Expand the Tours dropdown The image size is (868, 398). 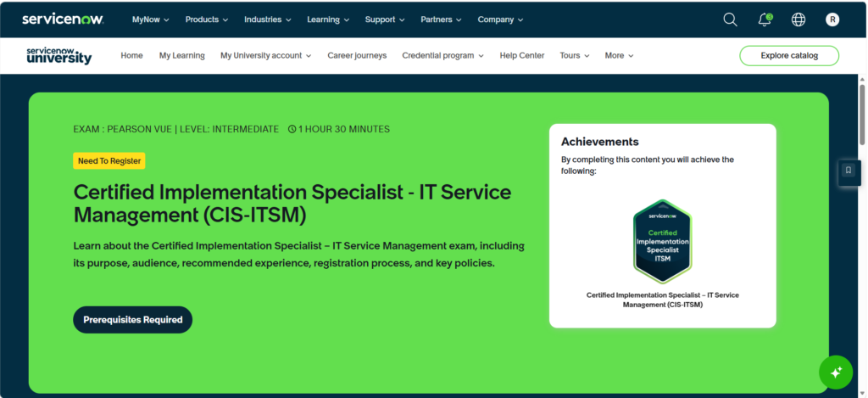[x=575, y=55]
